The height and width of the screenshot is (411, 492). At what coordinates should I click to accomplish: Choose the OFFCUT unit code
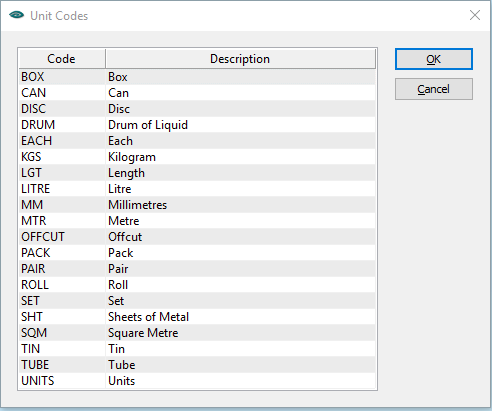pos(197,237)
